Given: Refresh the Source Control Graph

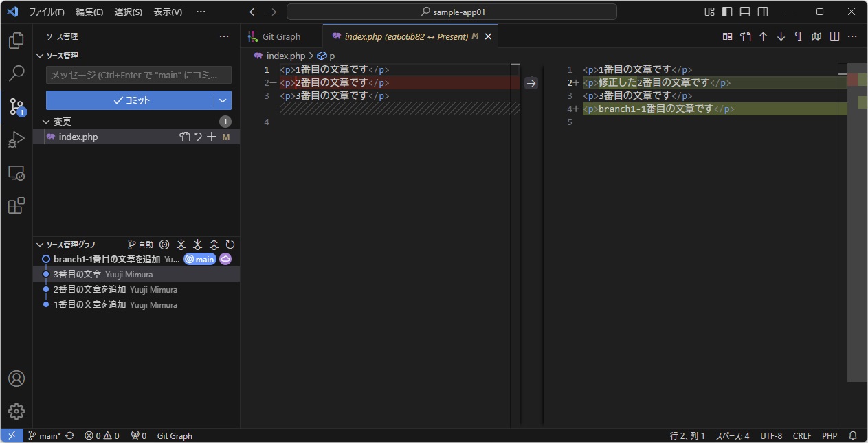Looking at the screenshot, I should click(x=230, y=244).
